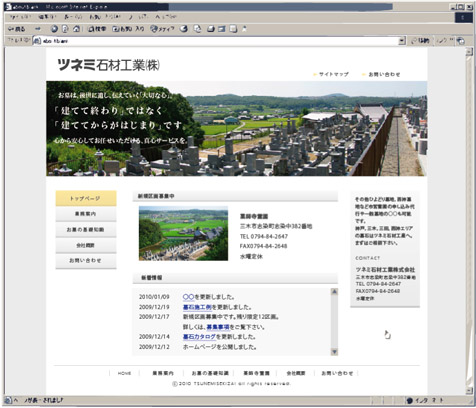Open the 募集事項 news link

point(218,327)
